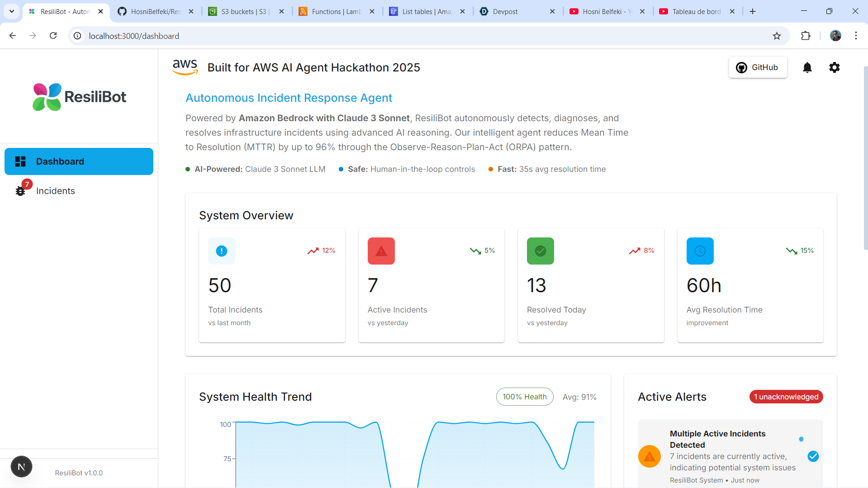
Task: Click the Incidents bug icon with badge
Action: 20,190
